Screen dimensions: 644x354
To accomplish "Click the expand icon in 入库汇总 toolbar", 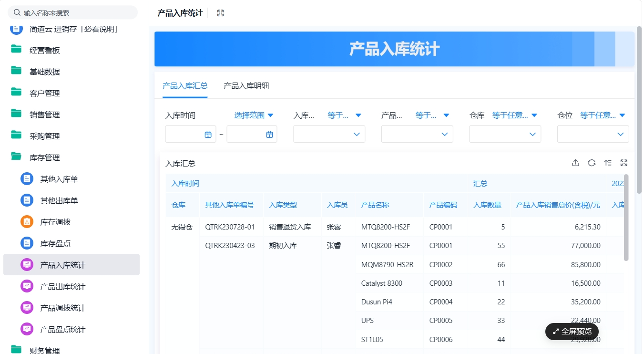I will (x=624, y=163).
